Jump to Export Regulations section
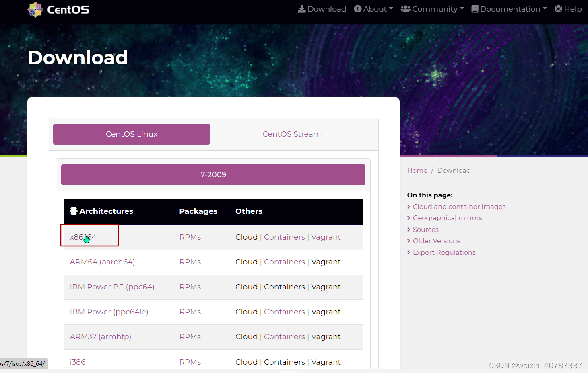588x373 pixels. (444, 252)
